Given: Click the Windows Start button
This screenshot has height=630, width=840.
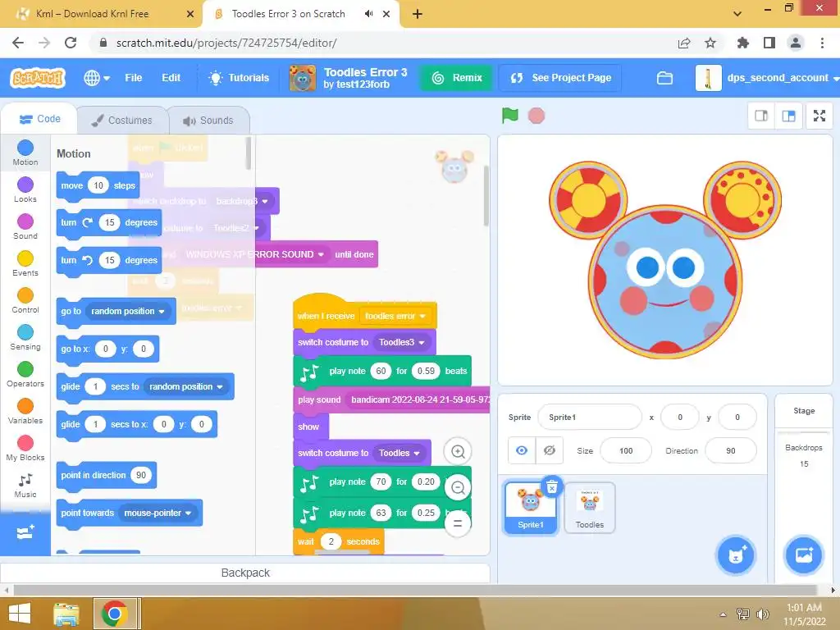Looking at the screenshot, I should pyautogui.click(x=20, y=614).
